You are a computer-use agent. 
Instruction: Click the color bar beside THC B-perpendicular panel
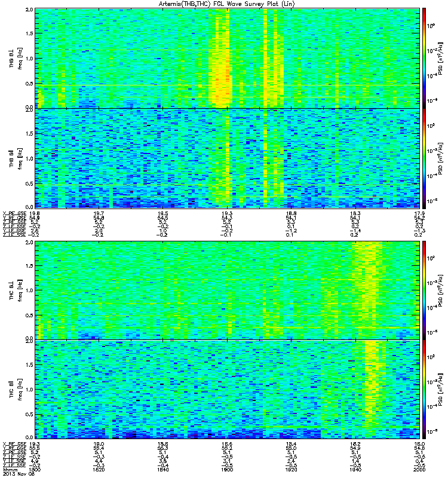424,290
